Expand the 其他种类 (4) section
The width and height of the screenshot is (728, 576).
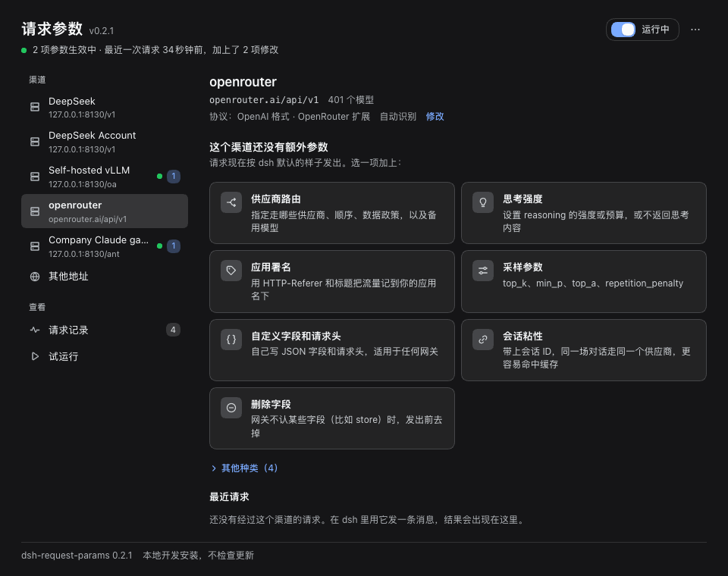(245, 468)
